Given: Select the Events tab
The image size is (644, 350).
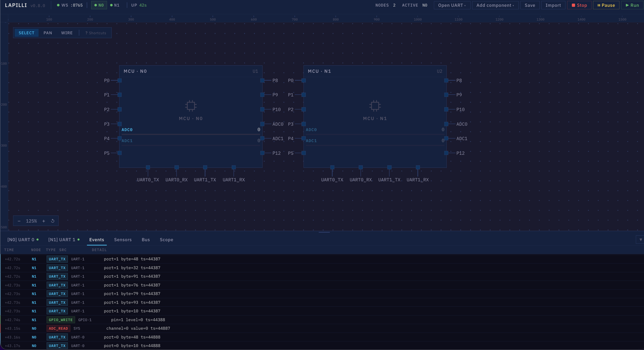Looking at the screenshot, I should [97, 240].
